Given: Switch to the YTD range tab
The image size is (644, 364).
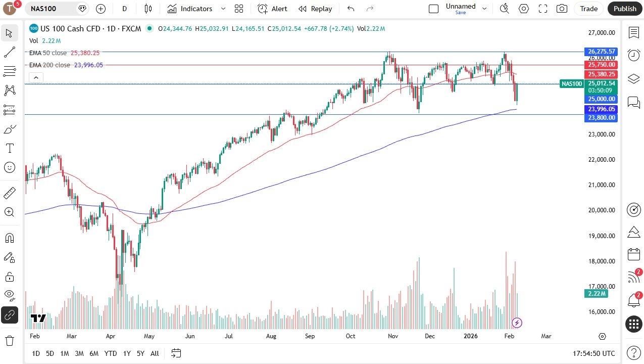Looking at the screenshot, I should click(x=111, y=353).
